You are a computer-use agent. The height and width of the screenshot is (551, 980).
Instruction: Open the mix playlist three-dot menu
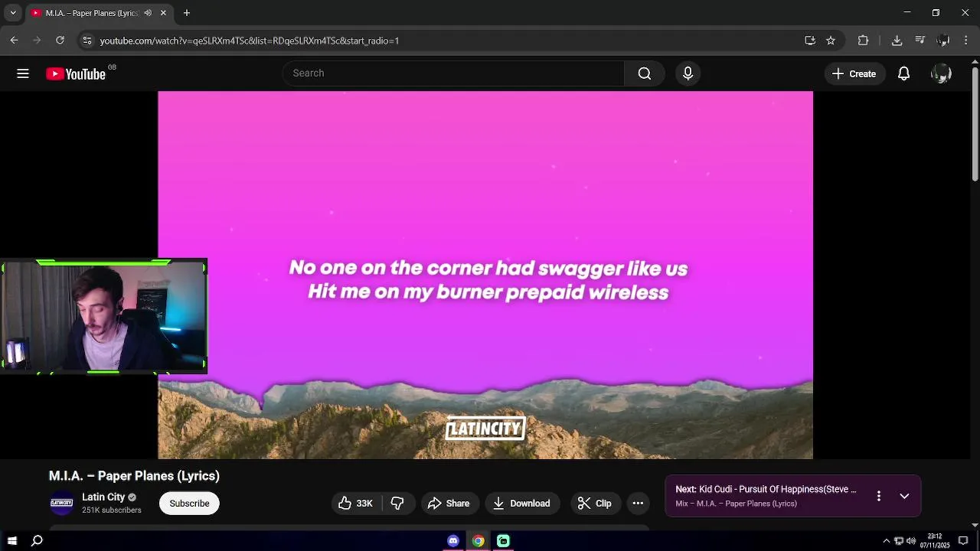(x=879, y=496)
